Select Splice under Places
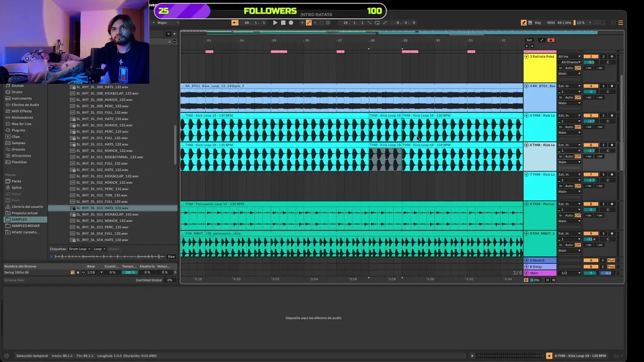 [x=17, y=188]
